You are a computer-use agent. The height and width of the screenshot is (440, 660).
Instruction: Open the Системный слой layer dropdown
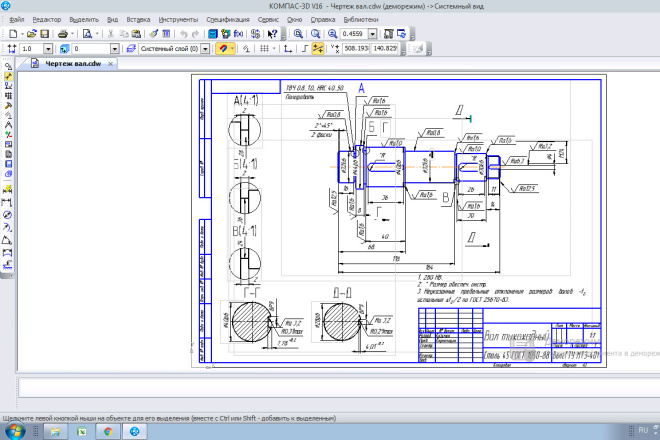[x=205, y=49]
